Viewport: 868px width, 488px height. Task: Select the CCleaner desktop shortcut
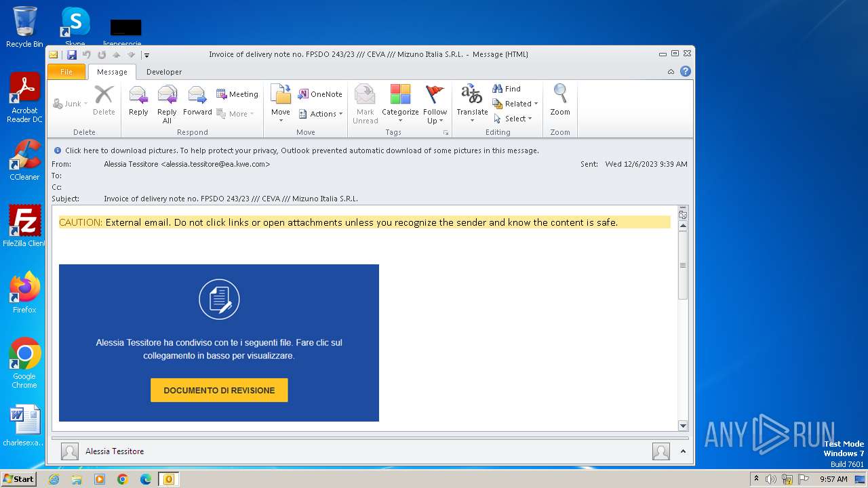(x=24, y=160)
